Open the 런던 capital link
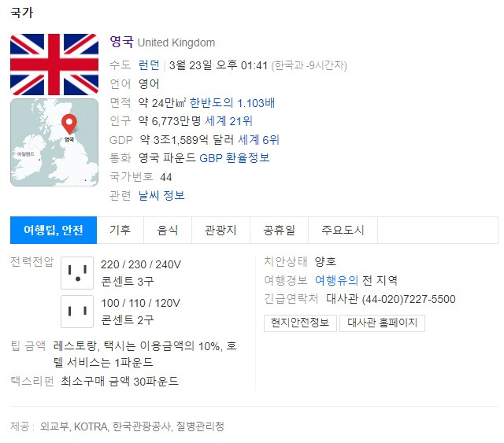Image resolution: width=504 pixels, height=443 pixels. tap(149, 65)
